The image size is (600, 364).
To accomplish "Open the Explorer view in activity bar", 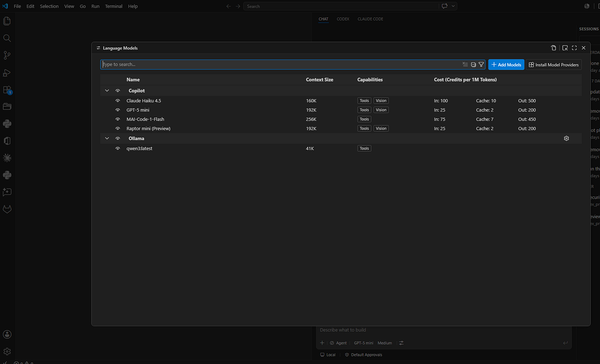I will pyautogui.click(x=7, y=21).
